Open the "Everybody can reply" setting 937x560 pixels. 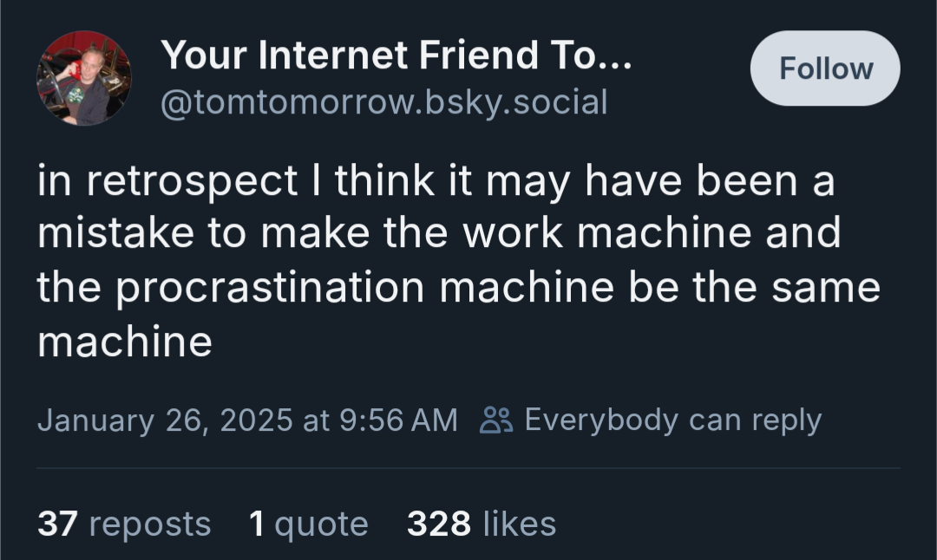pos(672,420)
